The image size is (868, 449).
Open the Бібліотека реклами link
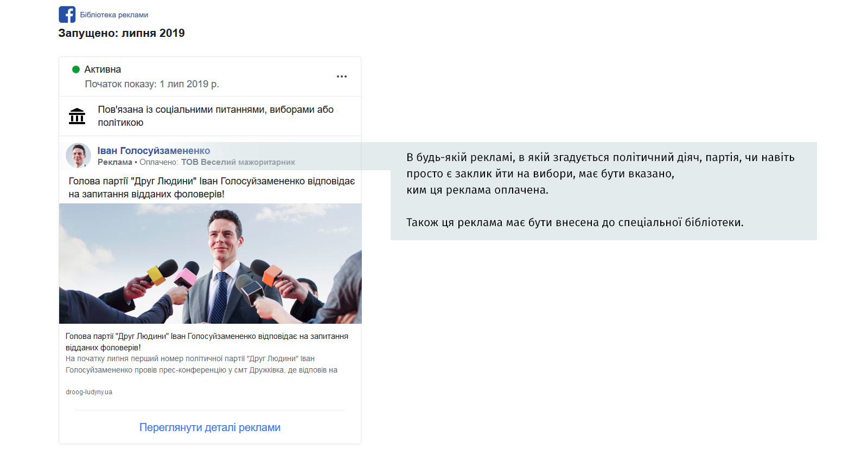(x=114, y=15)
